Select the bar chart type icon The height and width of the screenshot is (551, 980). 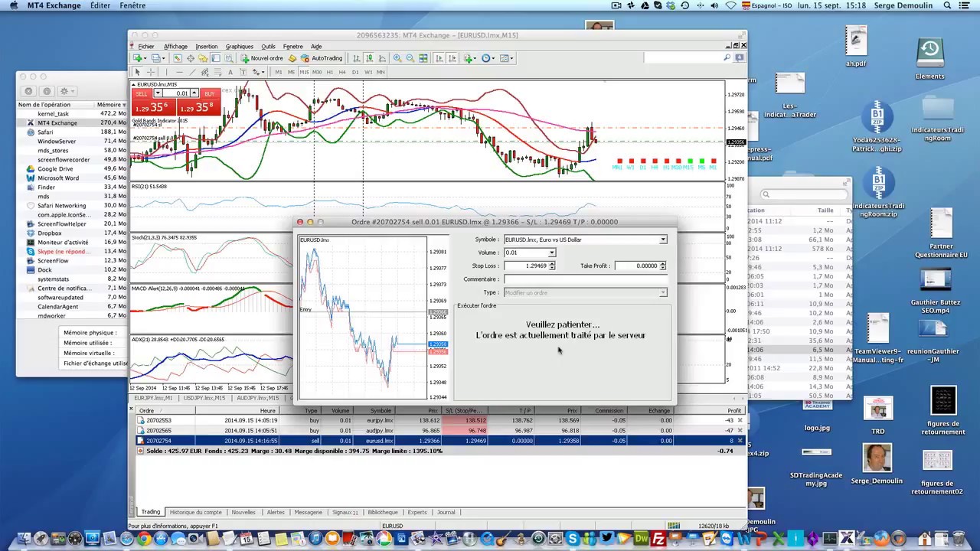(357, 58)
